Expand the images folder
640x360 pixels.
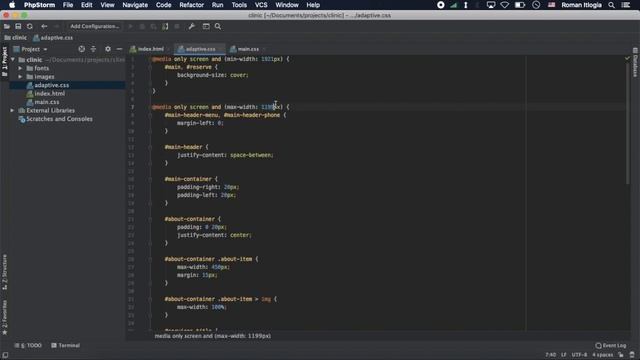pos(20,77)
